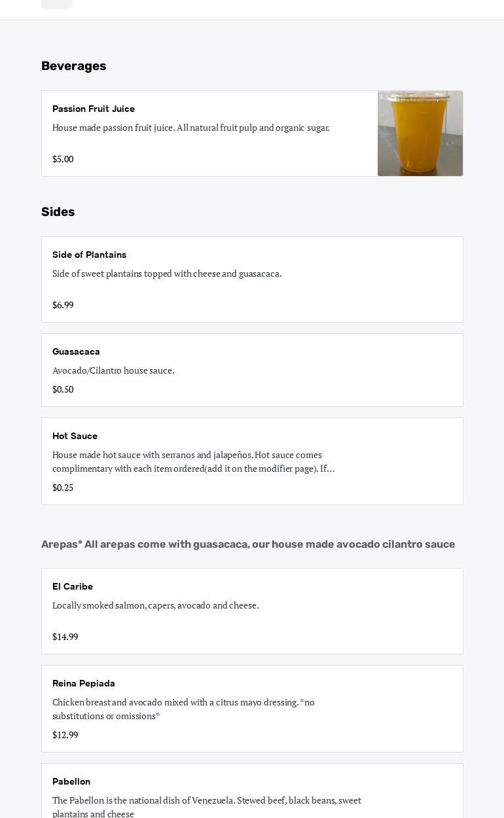
Task: Click the Reina Pepiada chicken and avocado description
Action: coord(184,709)
